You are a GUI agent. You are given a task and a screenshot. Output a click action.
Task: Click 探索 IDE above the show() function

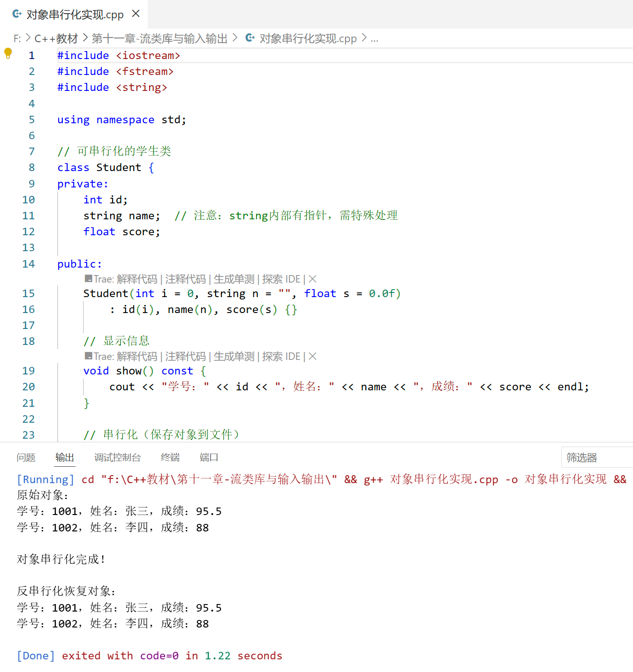pyautogui.click(x=281, y=357)
